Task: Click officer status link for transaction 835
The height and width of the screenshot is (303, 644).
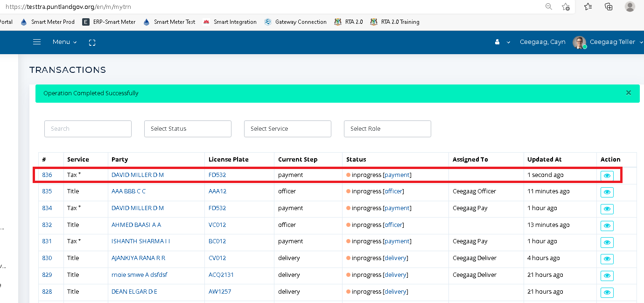Action: pos(393,191)
